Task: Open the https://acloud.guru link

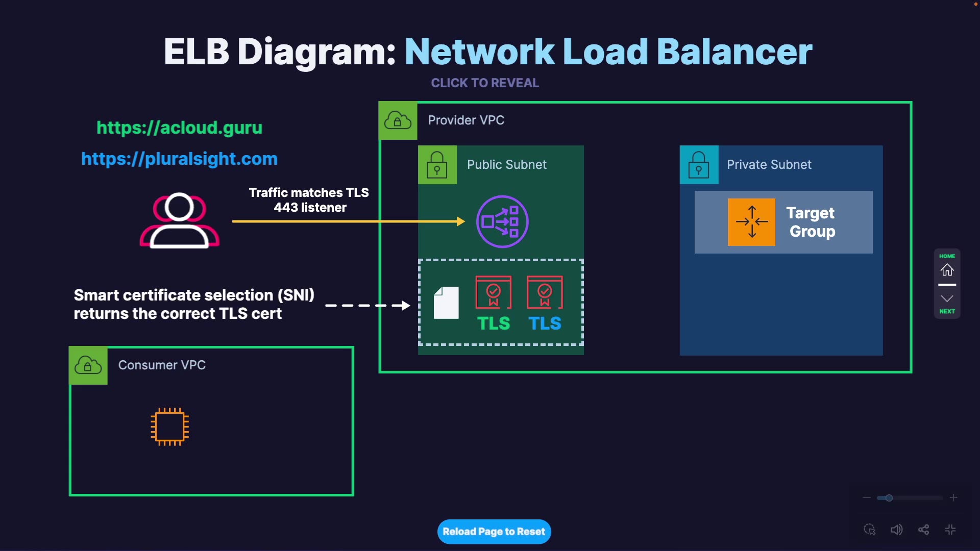Action: coord(179,128)
